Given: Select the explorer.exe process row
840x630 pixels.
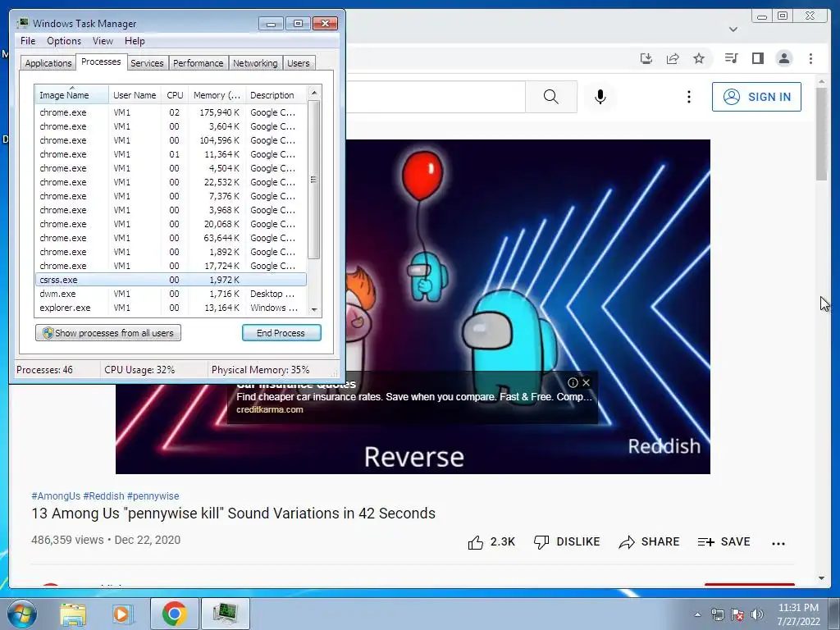Looking at the screenshot, I should (x=171, y=308).
